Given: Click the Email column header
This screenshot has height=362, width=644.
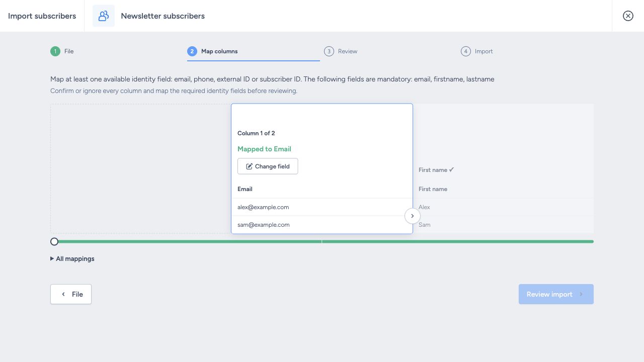Looking at the screenshot, I should point(245,189).
